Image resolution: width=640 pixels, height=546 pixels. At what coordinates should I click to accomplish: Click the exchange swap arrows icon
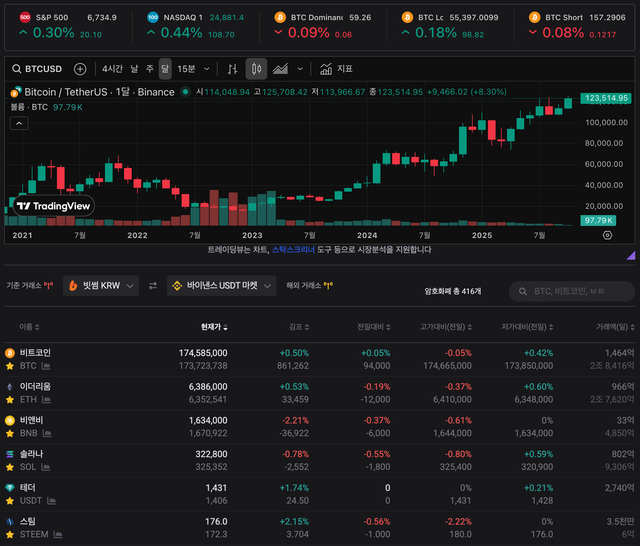153,286
